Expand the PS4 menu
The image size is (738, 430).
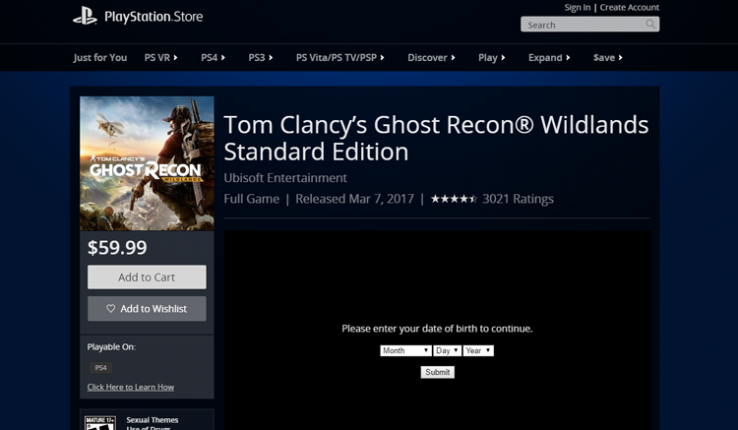pyautogui.click(x=213, y=57)
